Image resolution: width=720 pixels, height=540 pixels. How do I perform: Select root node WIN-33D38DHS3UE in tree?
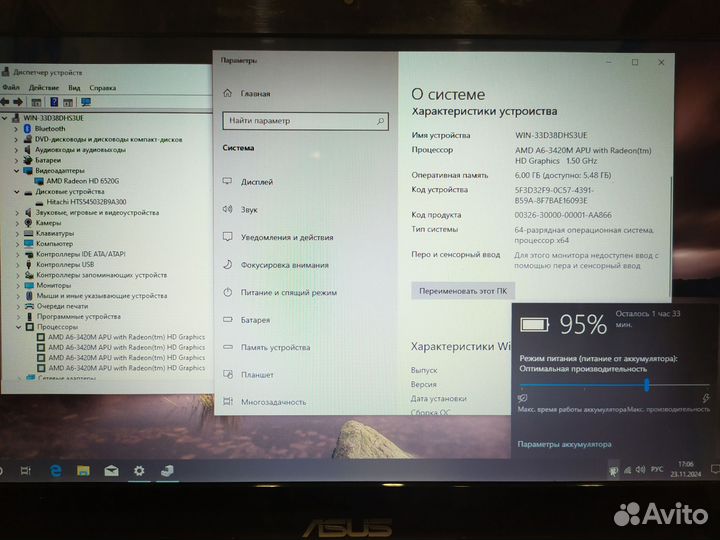coord(54,118)
